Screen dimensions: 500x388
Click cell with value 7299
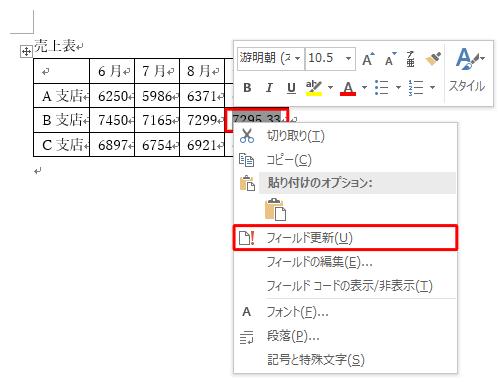point(202,120)
